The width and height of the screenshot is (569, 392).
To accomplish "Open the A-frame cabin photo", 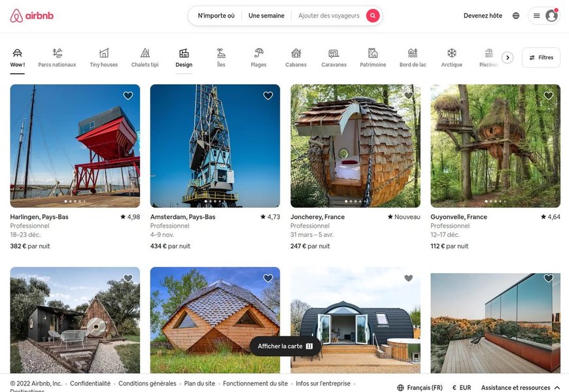I will click(75, 320).
